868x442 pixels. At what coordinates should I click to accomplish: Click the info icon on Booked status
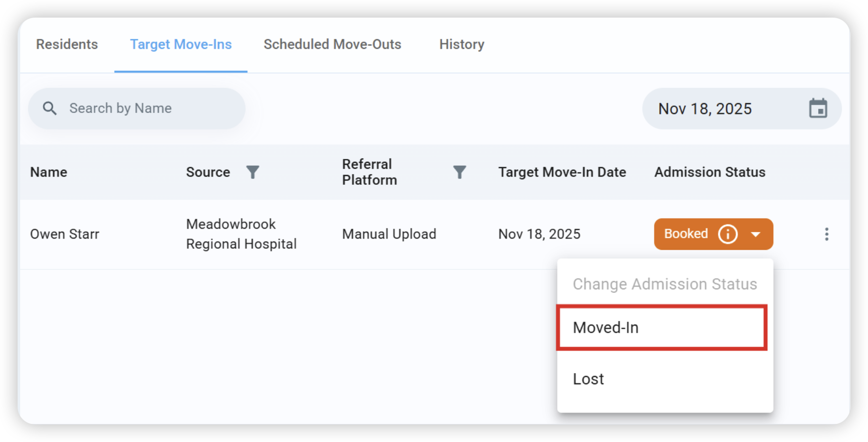pos(728,234)
